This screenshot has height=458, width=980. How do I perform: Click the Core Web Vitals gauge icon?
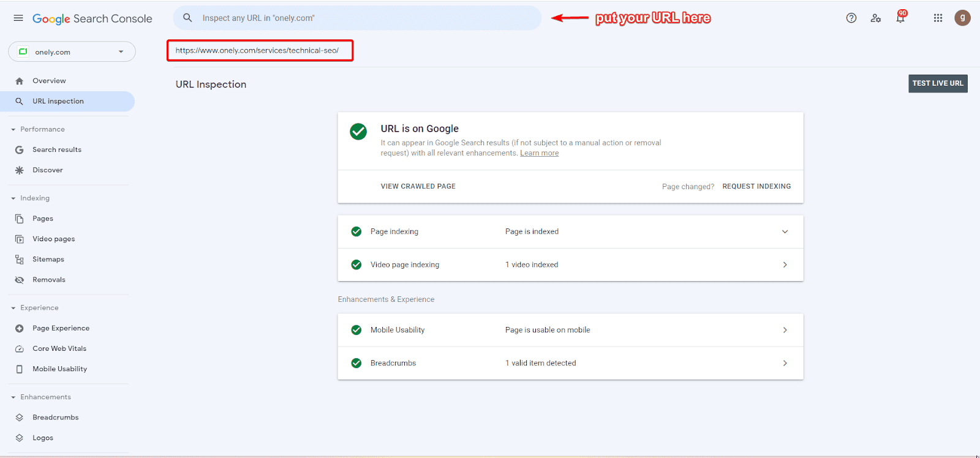coord(20,349)
